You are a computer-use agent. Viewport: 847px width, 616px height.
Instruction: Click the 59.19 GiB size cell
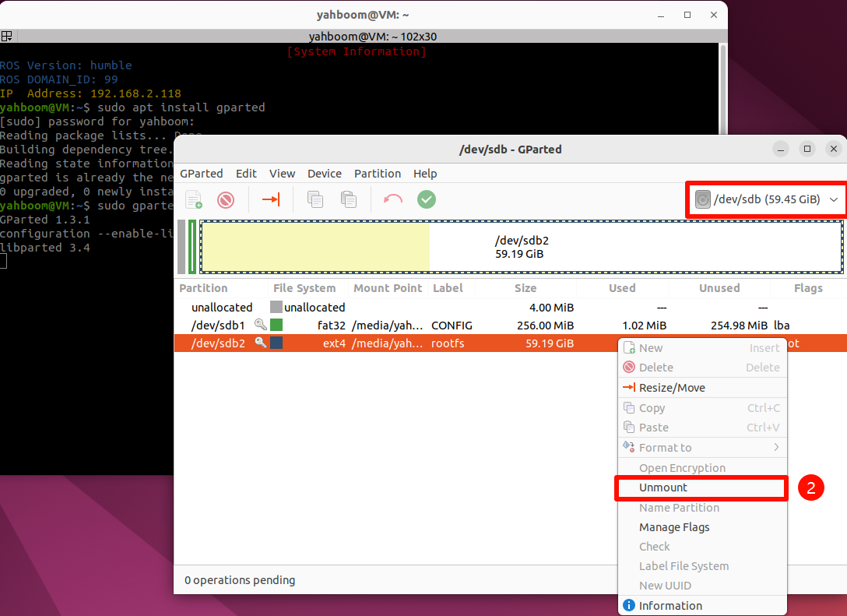(x=550, y=343)
